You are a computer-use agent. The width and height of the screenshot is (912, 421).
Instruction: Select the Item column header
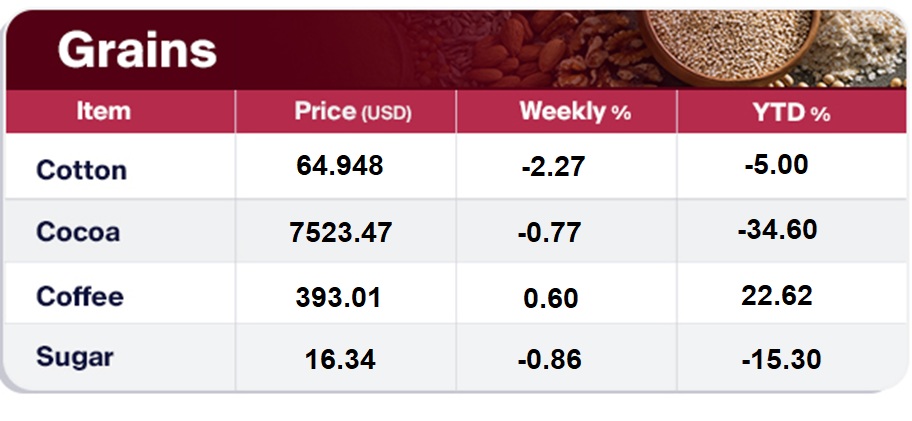pos(103,111)
